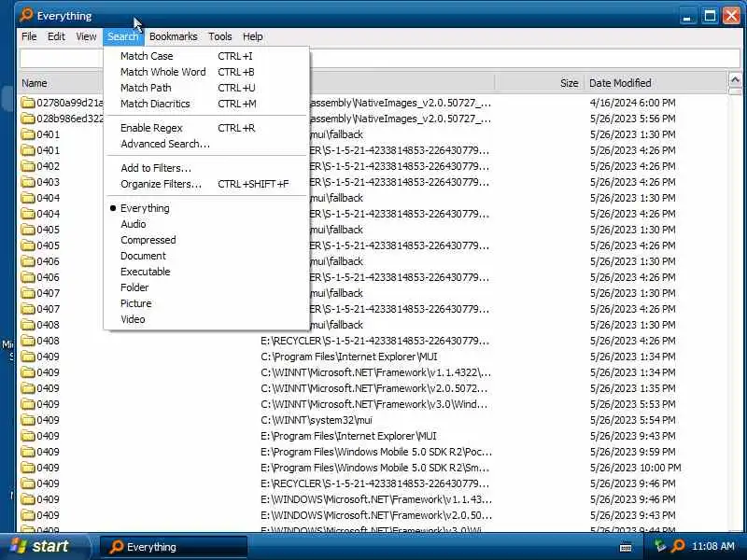
Task: Sort by Size column header
Action: (569, 83)
